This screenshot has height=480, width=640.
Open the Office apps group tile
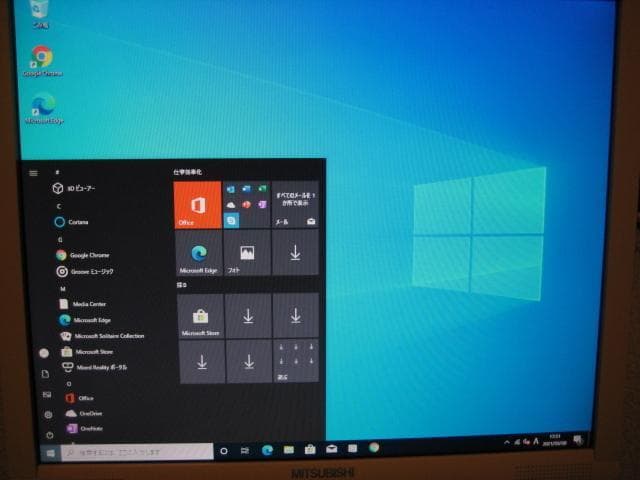(x=247, y=204)
